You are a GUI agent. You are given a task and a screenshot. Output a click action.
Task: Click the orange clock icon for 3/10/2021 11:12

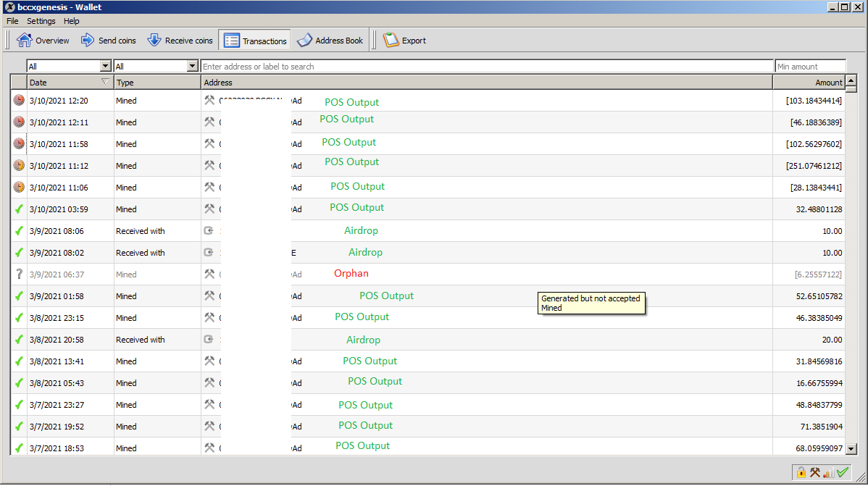19,165
